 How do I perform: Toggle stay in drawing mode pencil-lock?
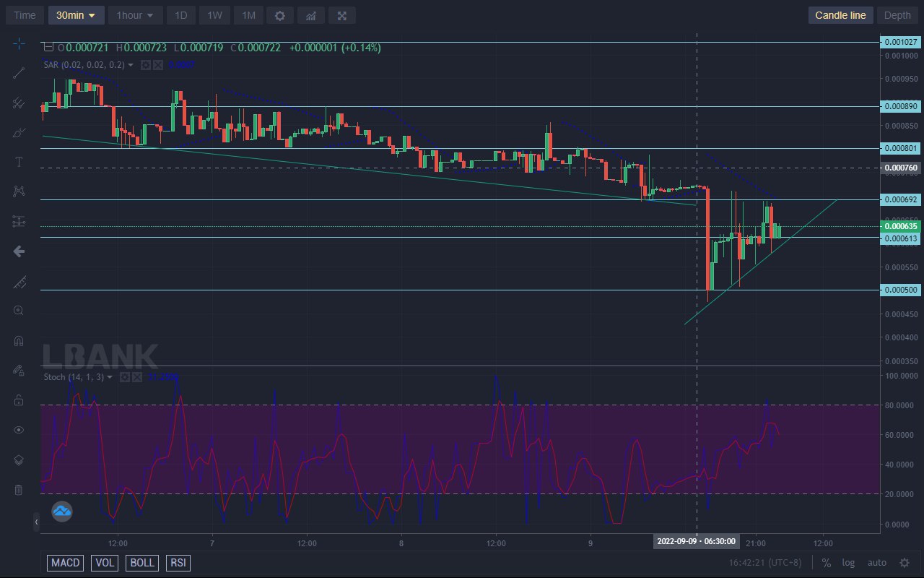(x=19, y=370)
